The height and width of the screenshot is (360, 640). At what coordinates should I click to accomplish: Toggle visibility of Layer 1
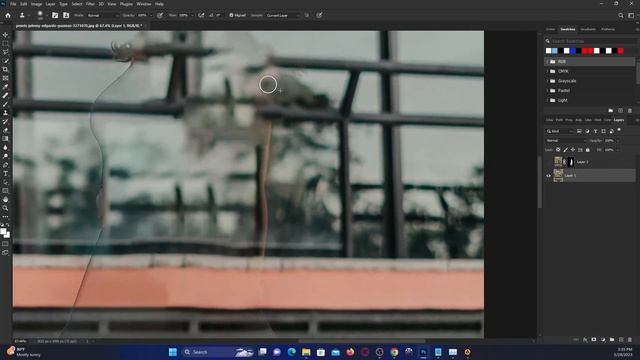[549, 176]
